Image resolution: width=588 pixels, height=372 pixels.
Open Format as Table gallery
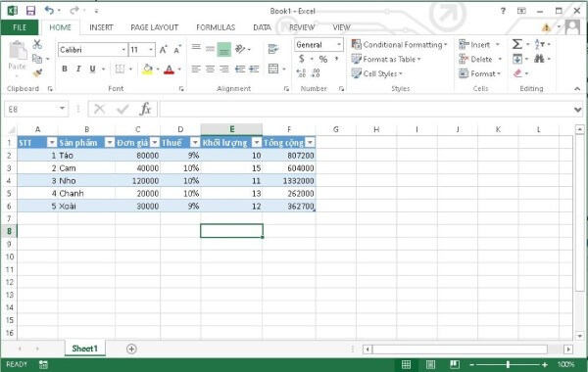386,59
